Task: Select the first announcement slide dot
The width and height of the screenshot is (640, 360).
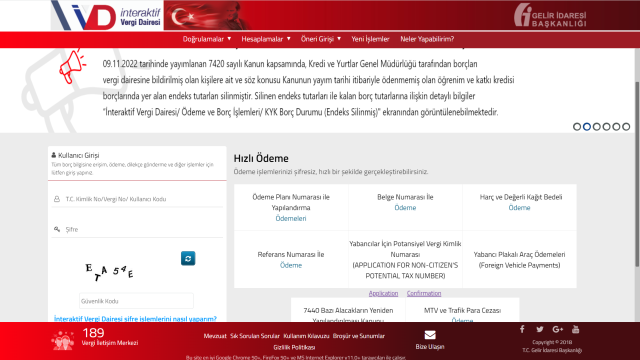Action: click(577, 127)
